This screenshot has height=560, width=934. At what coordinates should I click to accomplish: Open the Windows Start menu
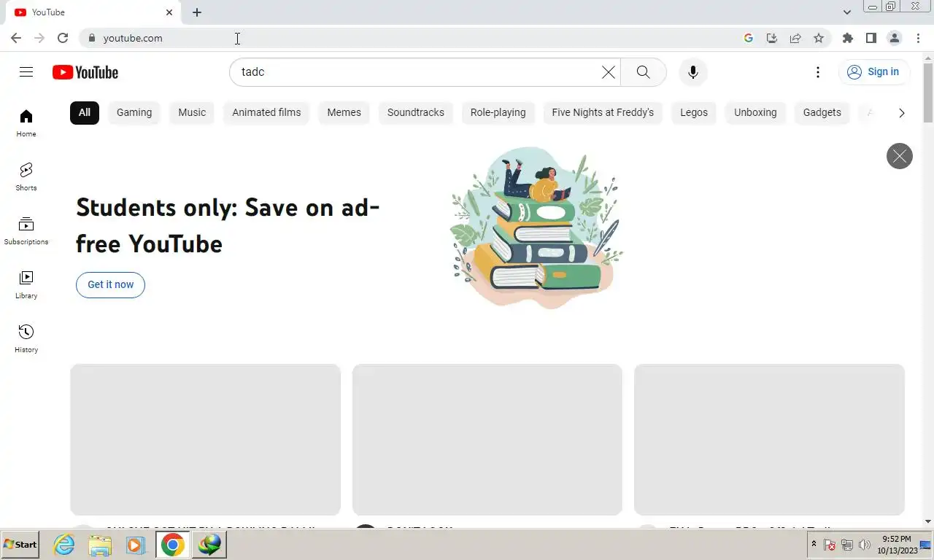(x=20, y=545)
